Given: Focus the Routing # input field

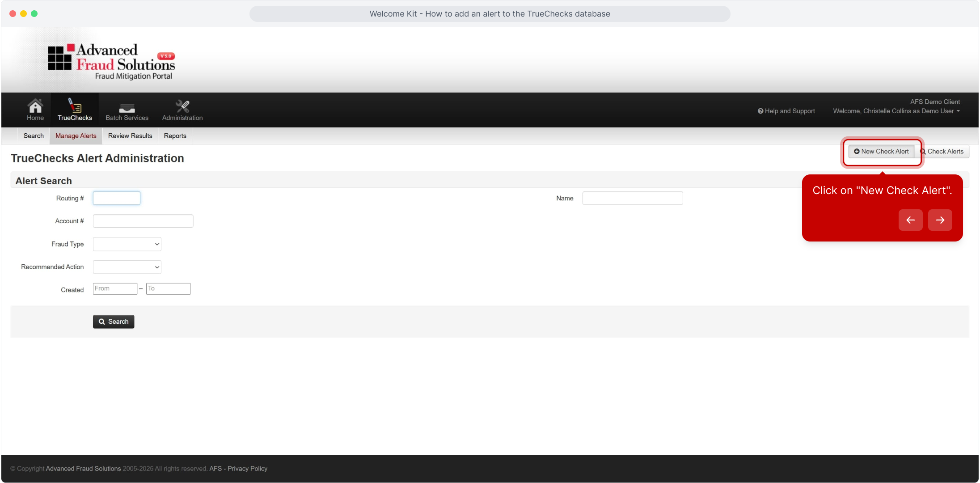Looking at the screenshot, I should point(117,198).
